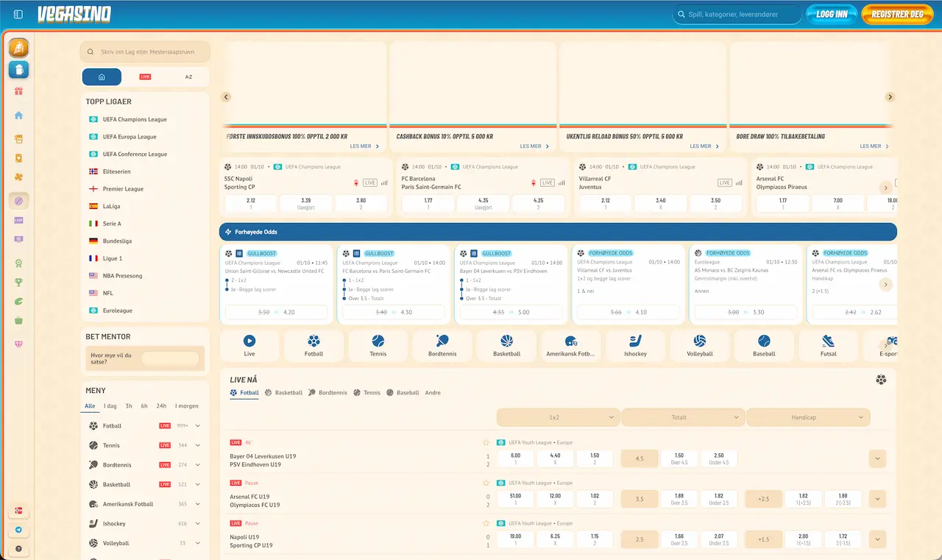The image size is (942, 560).
Task: Switch to the LIVE filter button
Action: [145, 77]
